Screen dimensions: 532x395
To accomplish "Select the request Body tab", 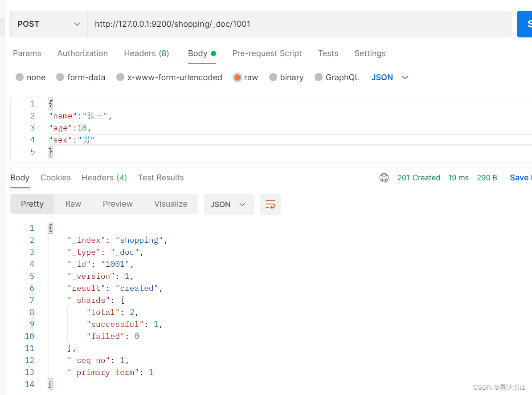I will coord(202,53).
